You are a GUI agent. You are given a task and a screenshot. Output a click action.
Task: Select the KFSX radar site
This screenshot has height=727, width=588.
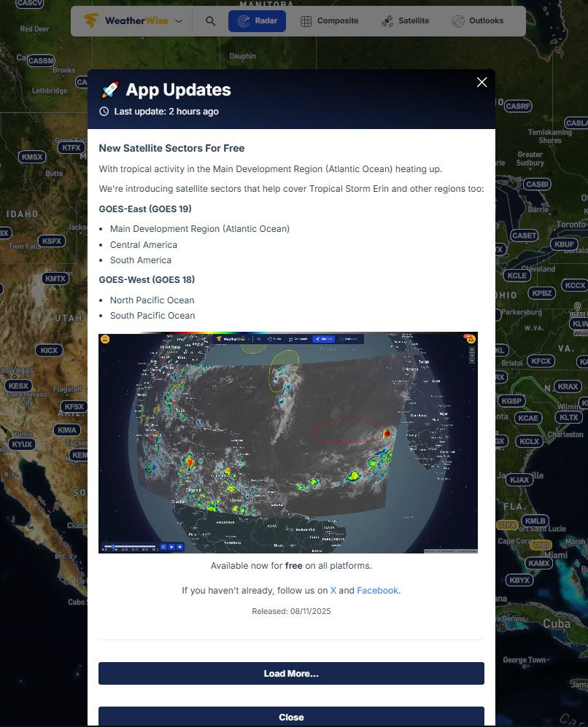74,407
